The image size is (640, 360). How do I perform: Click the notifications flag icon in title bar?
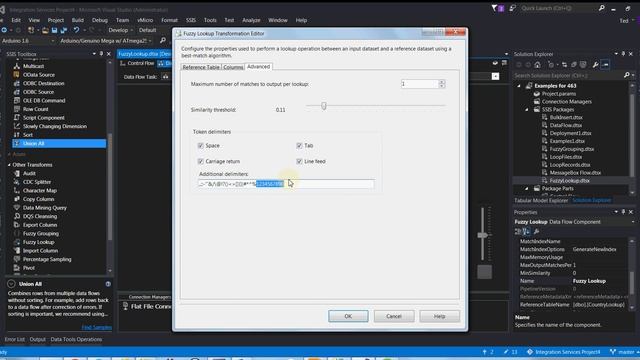pos(497,8)
